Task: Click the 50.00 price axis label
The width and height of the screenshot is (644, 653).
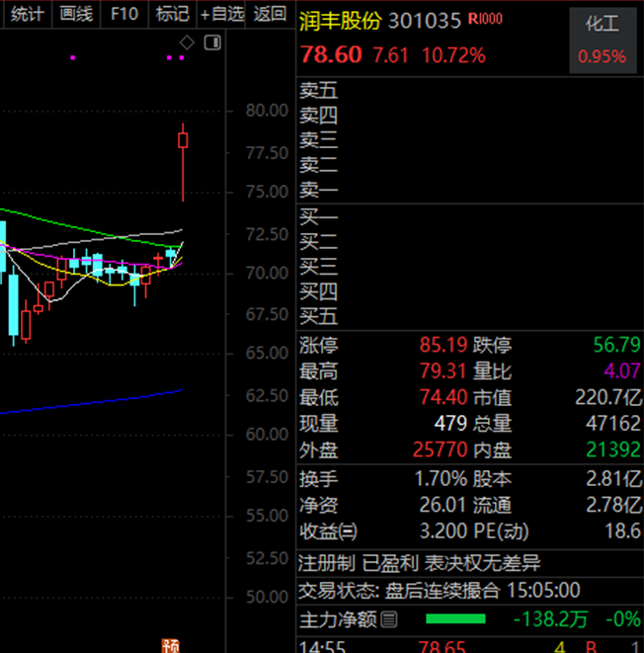Action: click(x=267, y=598)
